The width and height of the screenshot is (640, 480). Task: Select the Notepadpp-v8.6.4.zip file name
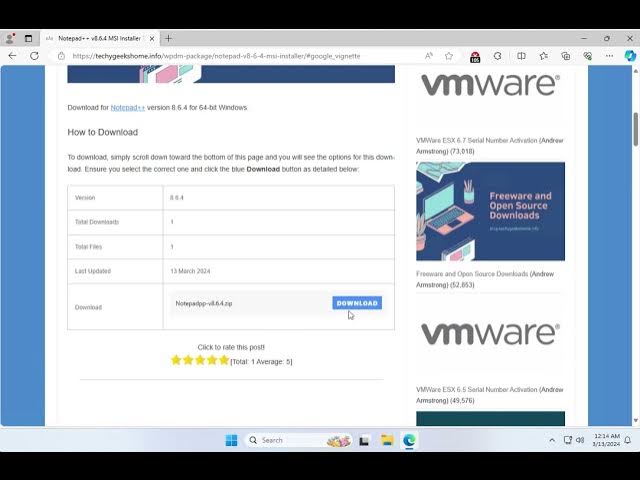pyautogui.click(x=204, y=303)
